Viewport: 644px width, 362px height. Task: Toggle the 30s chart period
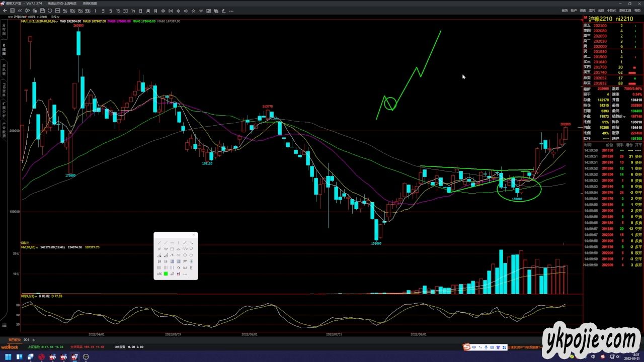[x=88, y=11]
